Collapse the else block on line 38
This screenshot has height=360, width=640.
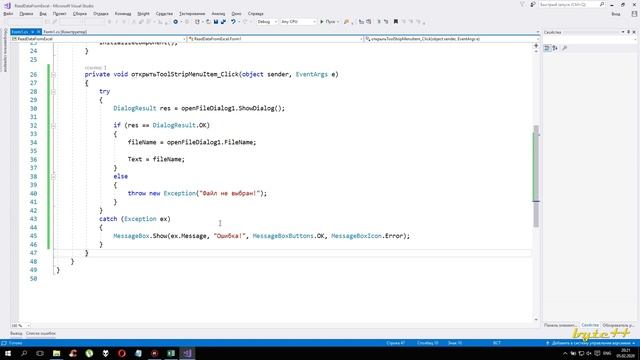tap(53, 177)
